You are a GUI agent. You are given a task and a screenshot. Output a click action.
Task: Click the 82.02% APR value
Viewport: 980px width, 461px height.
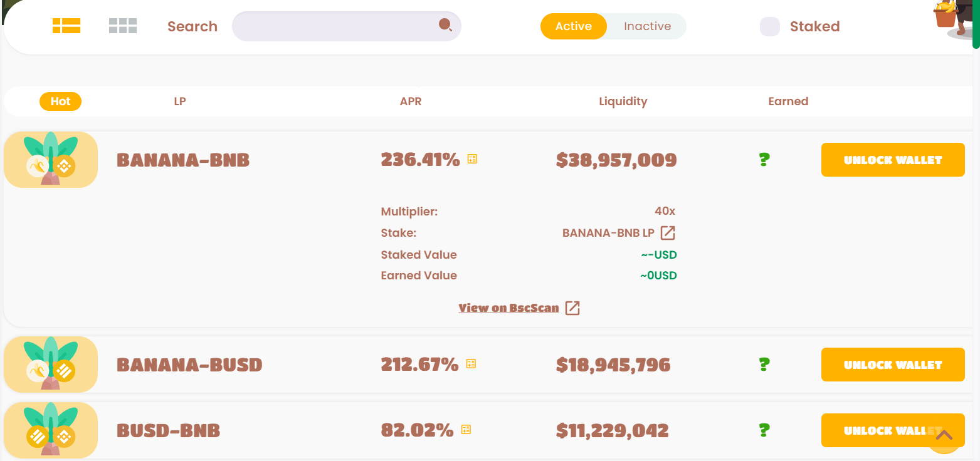coord(417,430)
